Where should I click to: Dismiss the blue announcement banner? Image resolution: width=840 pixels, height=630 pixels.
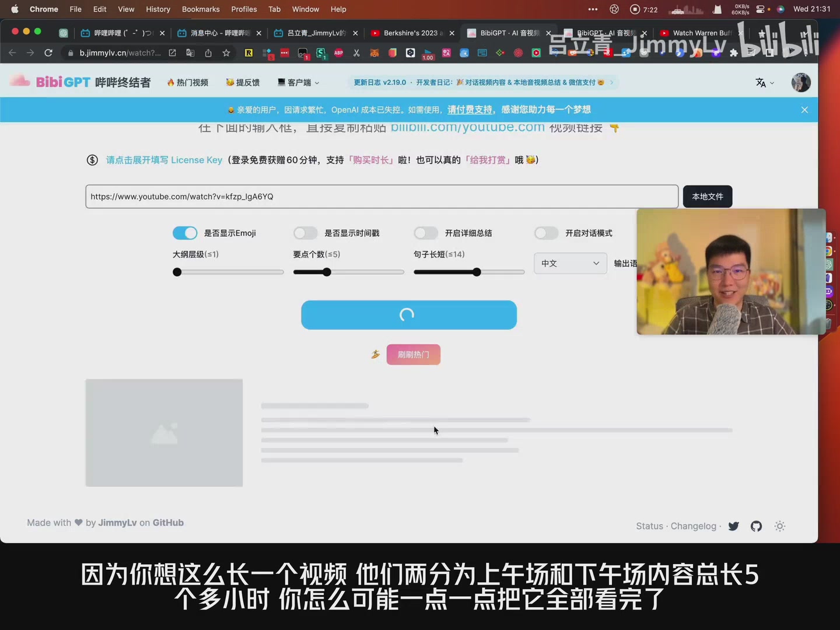[804, 110]
